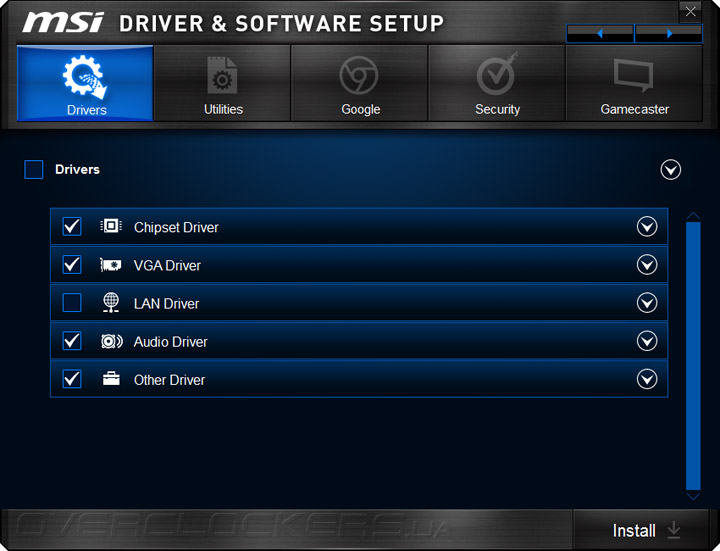
Task: Open the Security checkmark icon tab
Action: pyautogui.click(x=497, y=84)
